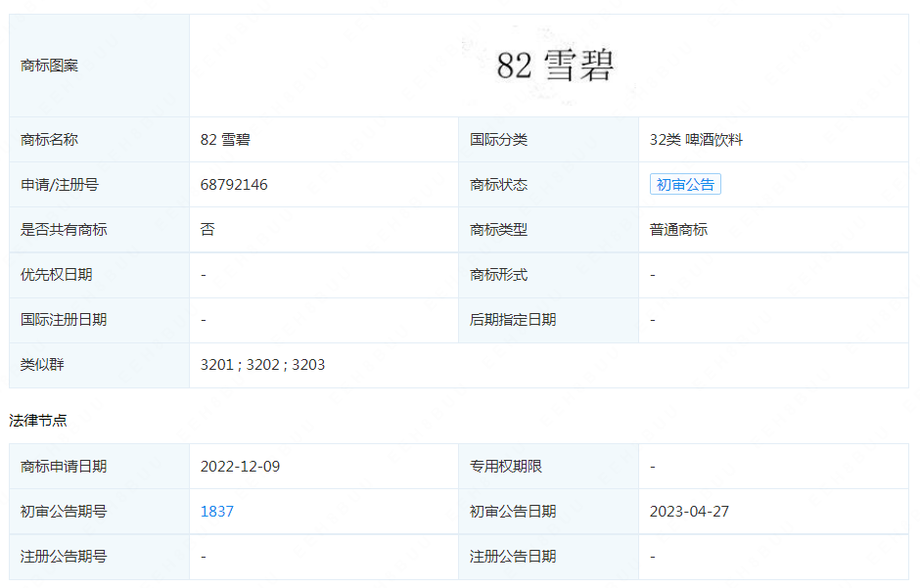Select application date 2022-12-09

[x=240, y=466]
